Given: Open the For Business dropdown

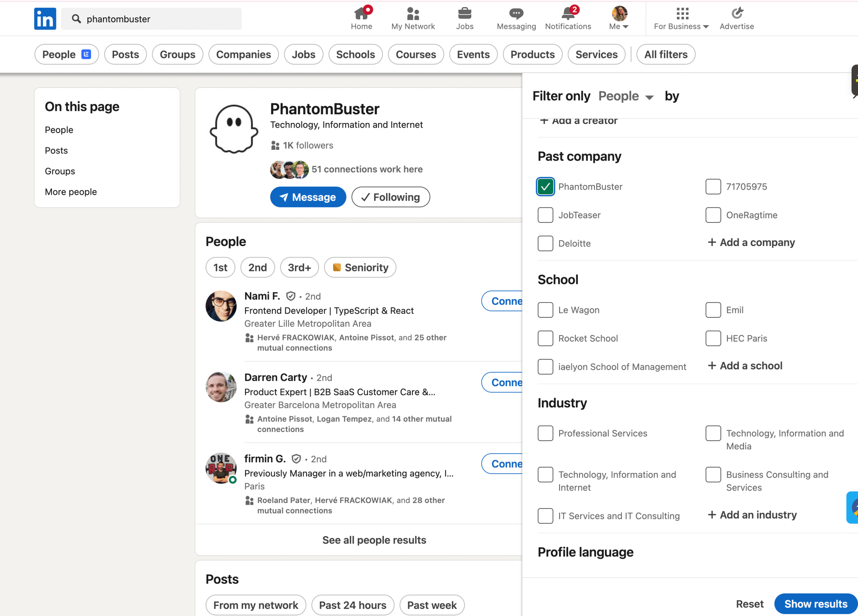Looking at the screenshot, I should [681, 18].
